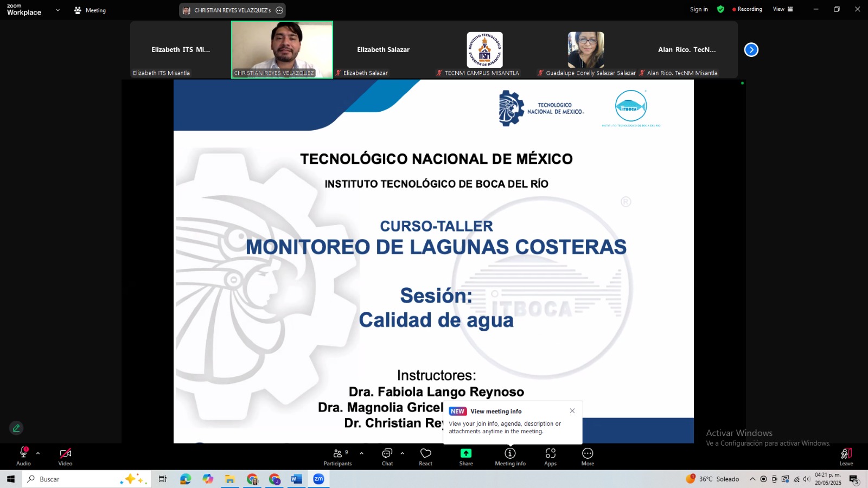
Task: Select Elizabeth ITS Misantla participant tile
Action: 181,50
